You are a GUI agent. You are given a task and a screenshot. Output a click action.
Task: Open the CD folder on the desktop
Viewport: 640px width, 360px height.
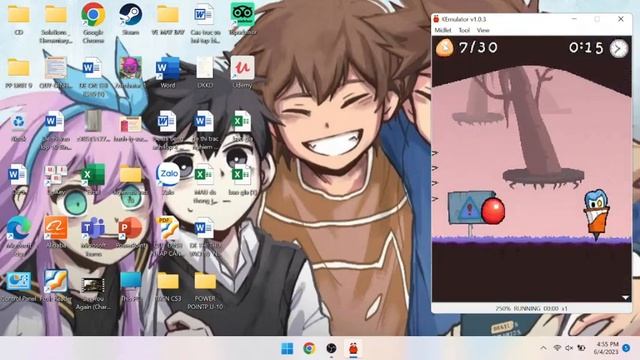pos(18,19)
